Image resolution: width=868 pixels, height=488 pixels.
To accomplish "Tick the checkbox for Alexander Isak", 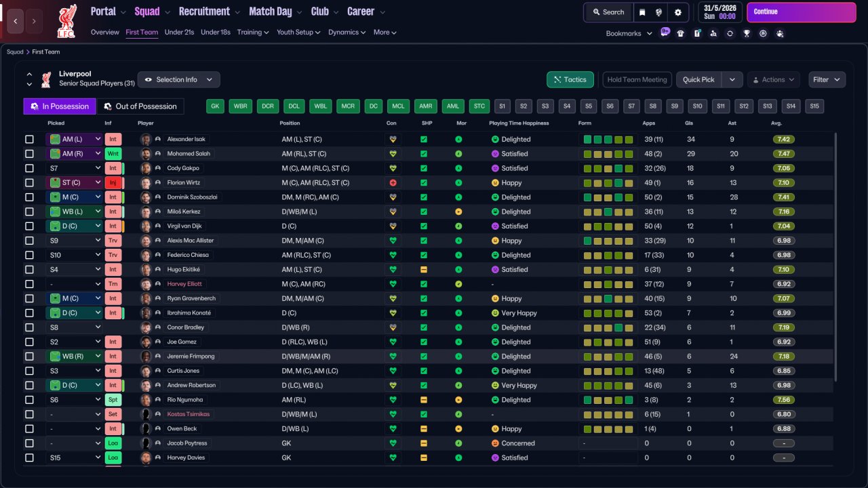I will [x=29, y=140].
